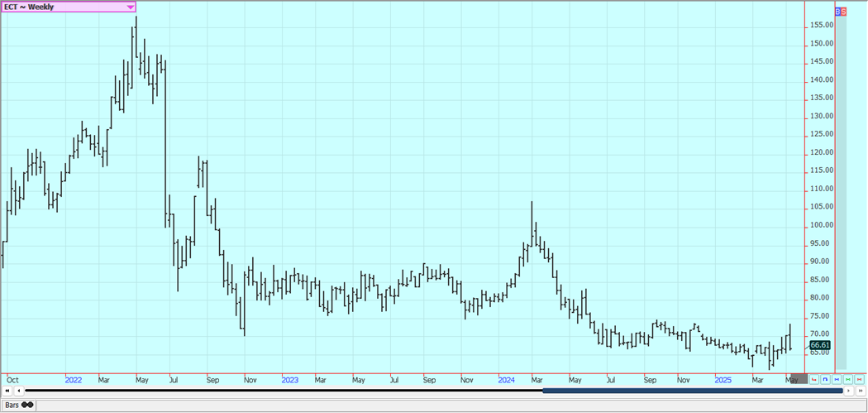Click the 2023 year label on time axis
The image size is (868, 413).
pyautogui.click(x=289, y=380)
